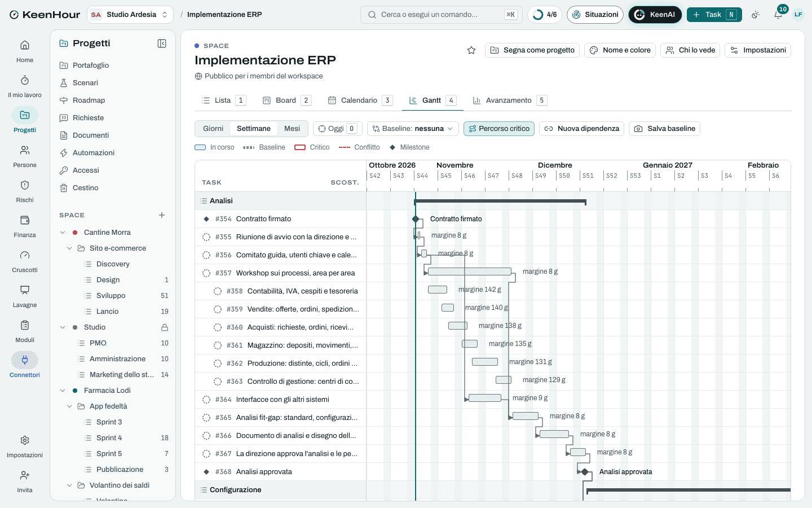The height and width of the screenshot is (508, 812).
Task: Switch timeline scale to Mesi
Action: pos(292,129)
